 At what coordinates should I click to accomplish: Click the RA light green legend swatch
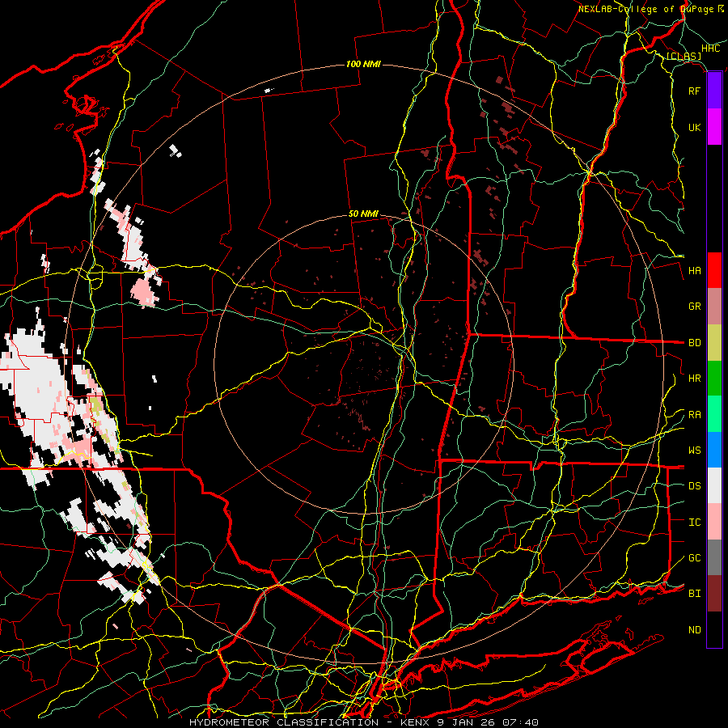pos(714,414)
